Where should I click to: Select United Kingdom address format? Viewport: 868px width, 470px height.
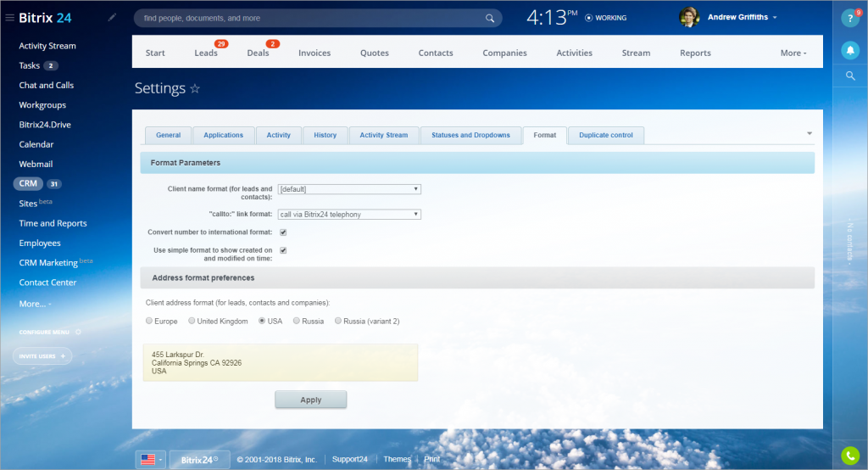coord(192,321)
